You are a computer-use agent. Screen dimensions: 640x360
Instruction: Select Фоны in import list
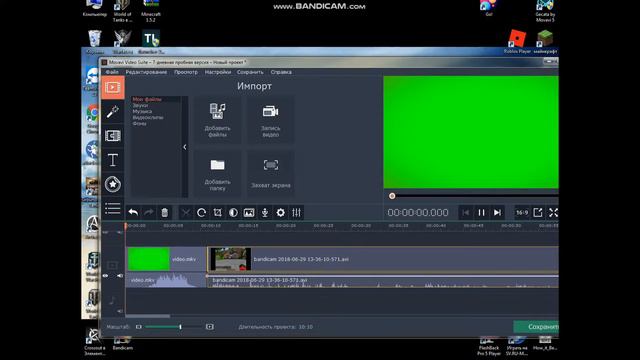click(139, 124)
